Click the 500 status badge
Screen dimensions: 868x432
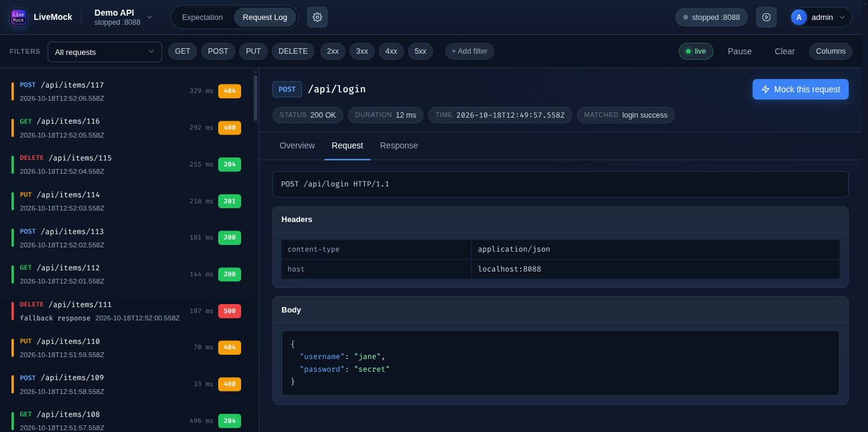[230, 311]
